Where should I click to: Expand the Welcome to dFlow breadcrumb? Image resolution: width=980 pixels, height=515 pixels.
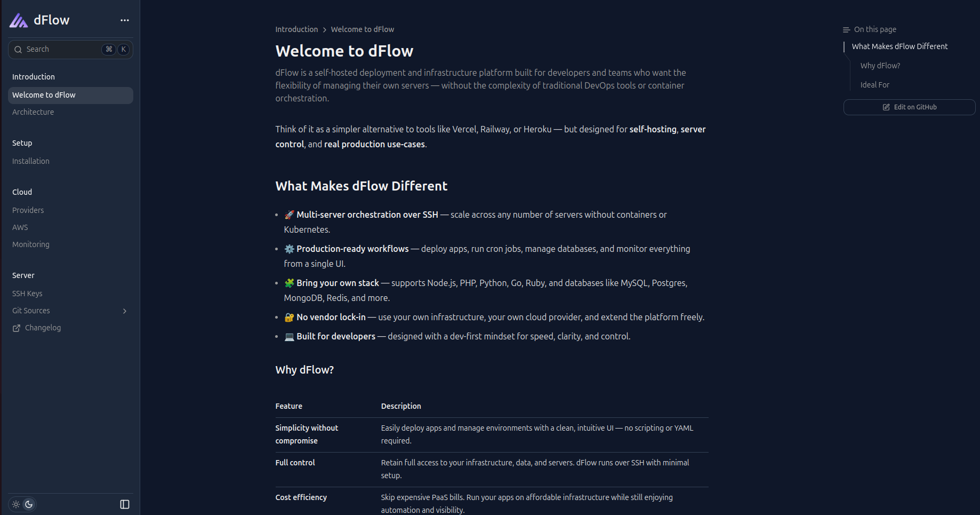(x=362, y=29)
